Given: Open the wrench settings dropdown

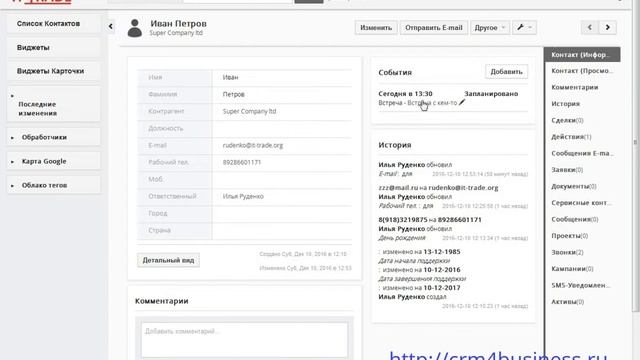Looking at the screenshot, I should coord(524,27).
